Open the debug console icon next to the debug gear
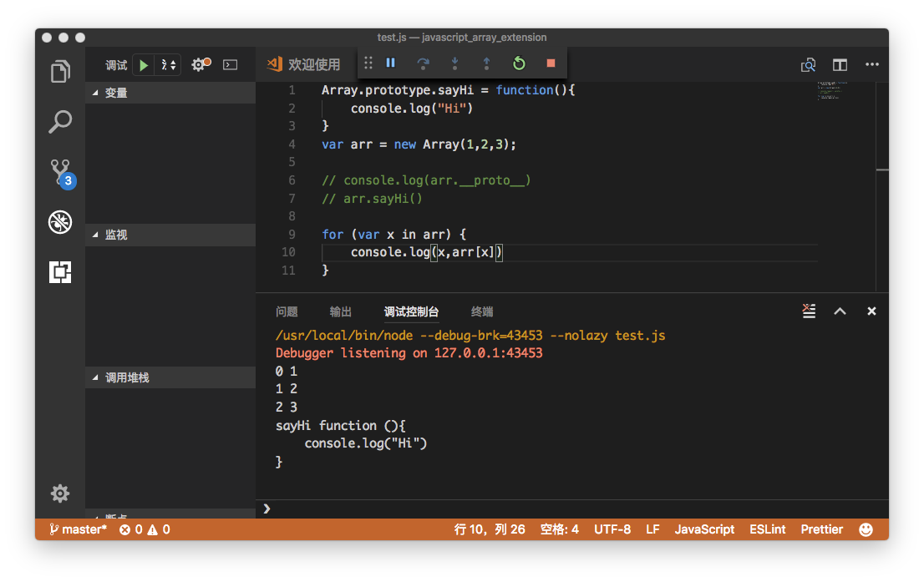The width and height of the screenshot is (924, 582). tap(231, 65)
